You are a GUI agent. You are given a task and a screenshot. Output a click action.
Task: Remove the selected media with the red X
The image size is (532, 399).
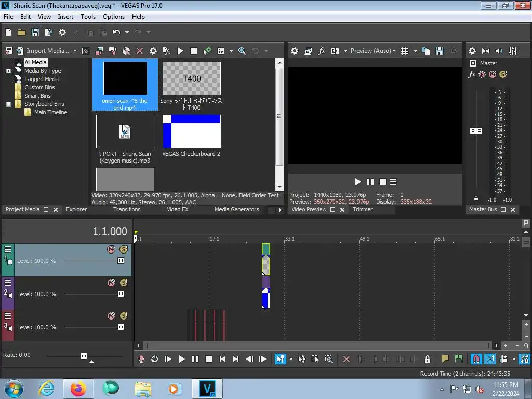point(140,51)
